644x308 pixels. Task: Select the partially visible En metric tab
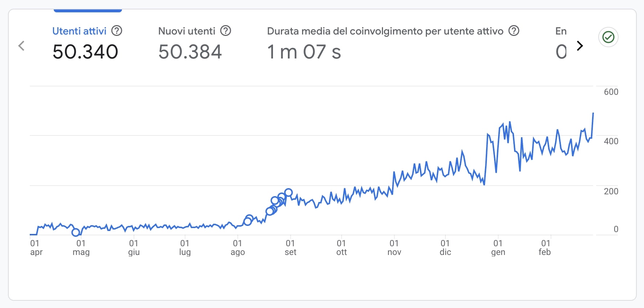click(561, 42)
